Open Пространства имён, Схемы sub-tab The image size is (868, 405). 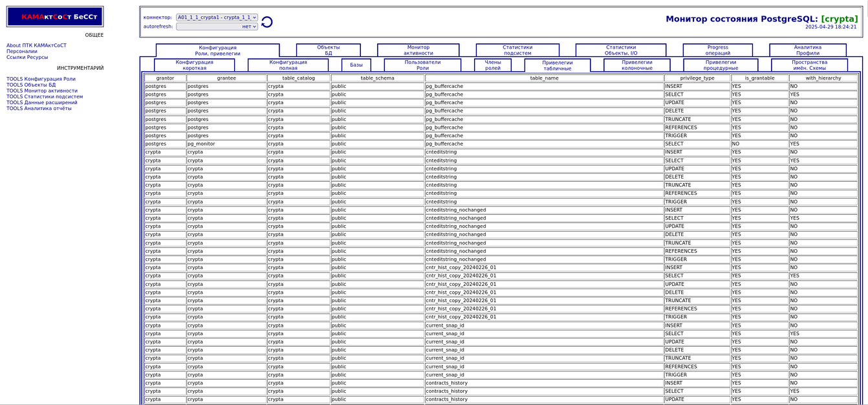(x=809, y=65)
